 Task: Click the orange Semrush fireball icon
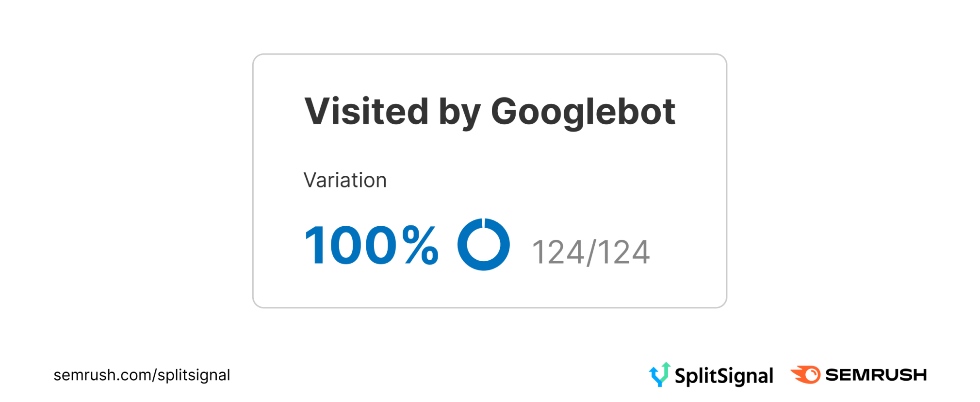click(806, 375)
